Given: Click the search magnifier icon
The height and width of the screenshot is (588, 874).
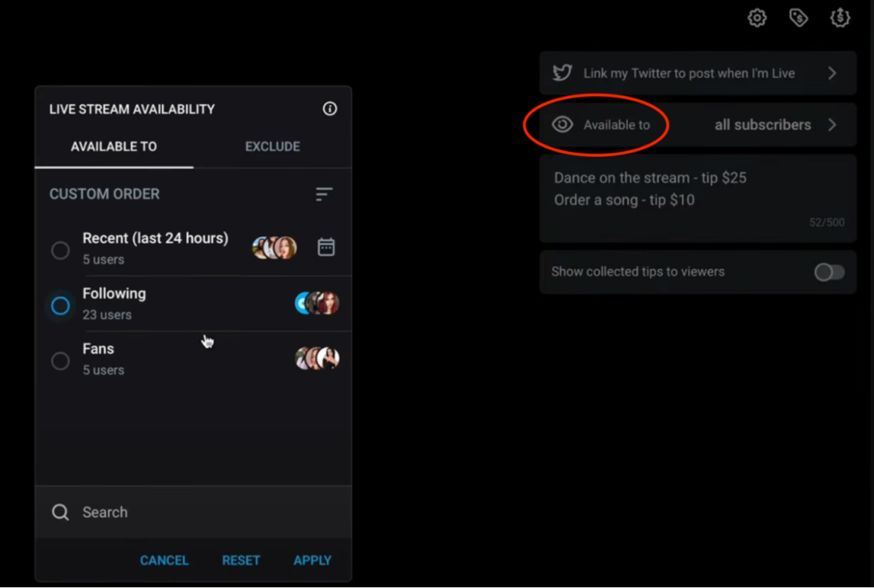Looking at the screenshot, I should point(61,512).
